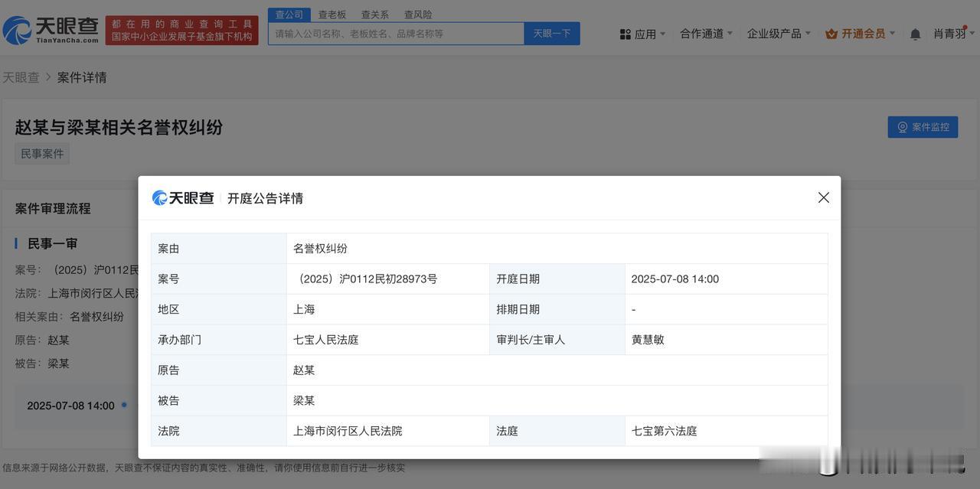The image size is (980, 489).
Task: Click the crown icon beside 开通会员
Action: [x=831, y=34]
